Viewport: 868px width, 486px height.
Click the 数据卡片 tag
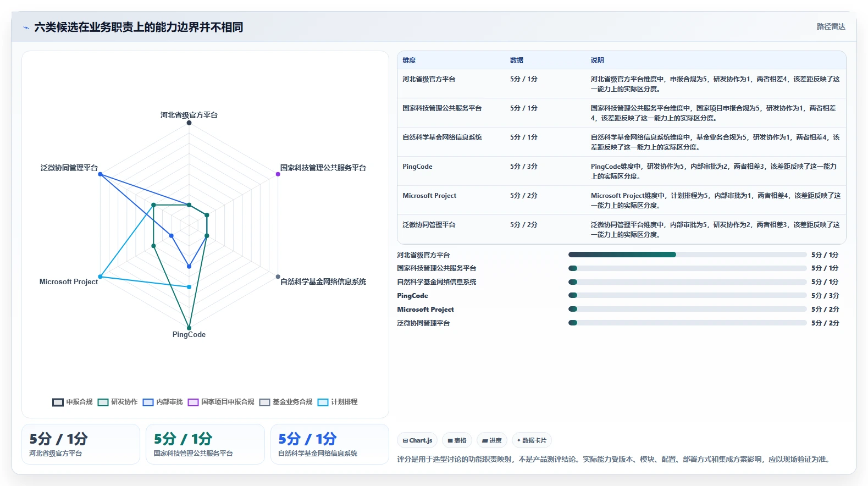pyautogui.click(x=532, y=440)
